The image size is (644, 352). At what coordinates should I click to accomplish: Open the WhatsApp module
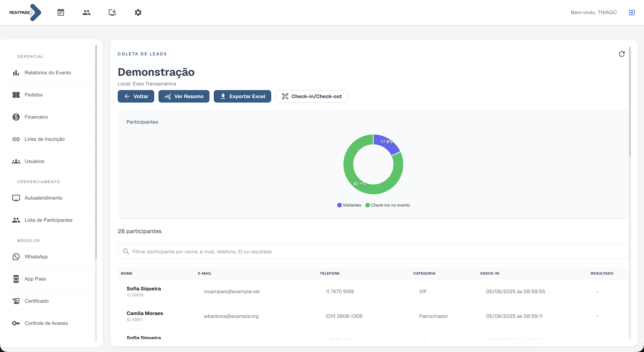pos(50,257)
